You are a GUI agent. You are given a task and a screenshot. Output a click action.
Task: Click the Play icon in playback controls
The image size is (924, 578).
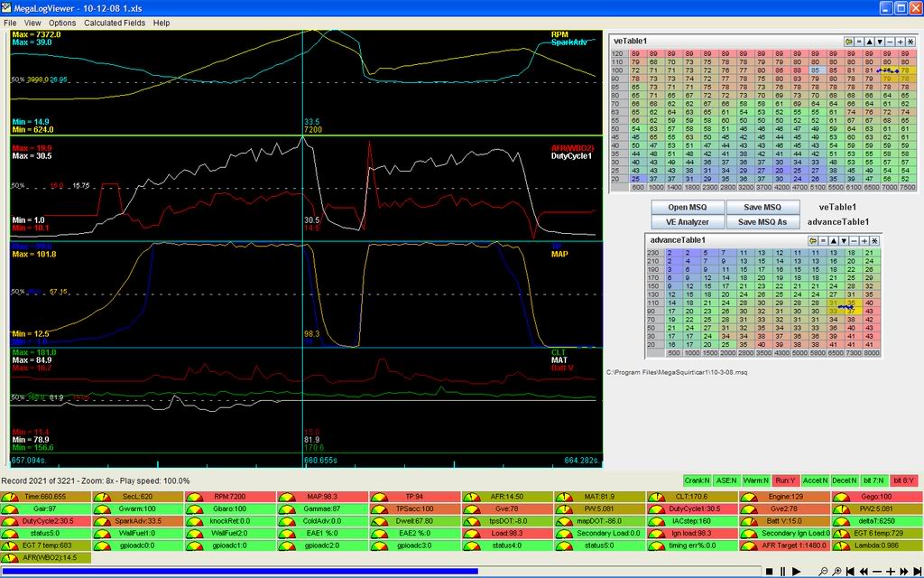(x=797, y=571)
